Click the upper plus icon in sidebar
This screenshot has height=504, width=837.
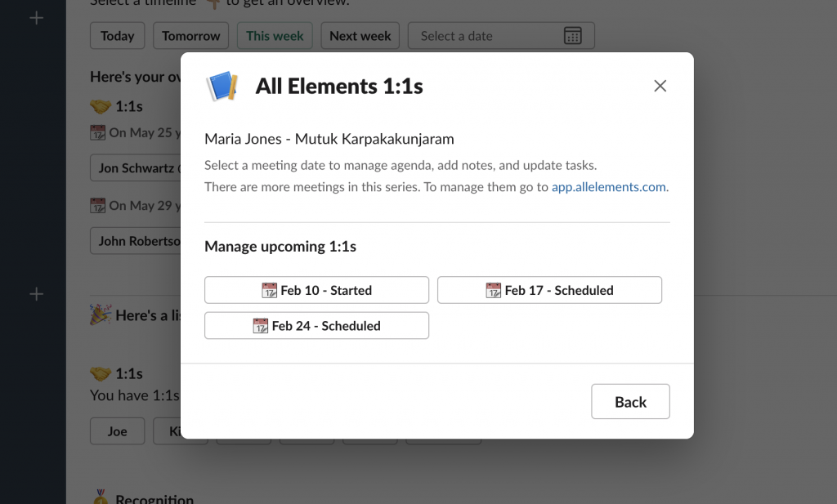point(36,18)
